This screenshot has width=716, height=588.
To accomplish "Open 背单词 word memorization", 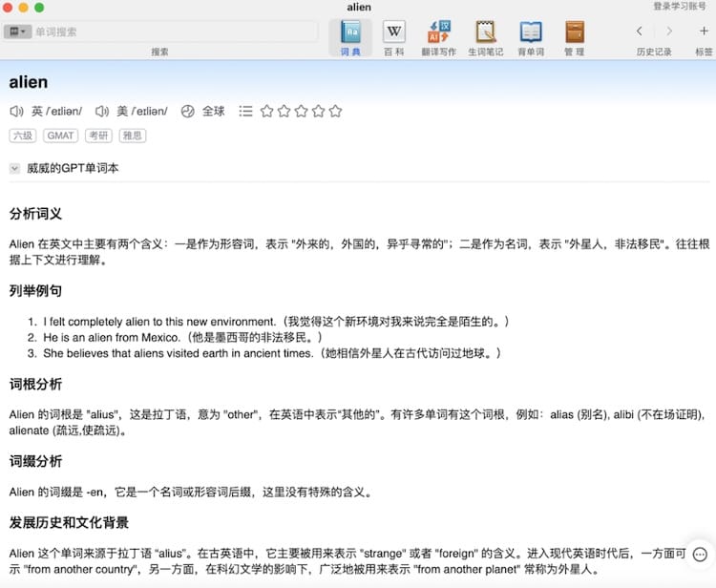I will click(x=531, y=38).
